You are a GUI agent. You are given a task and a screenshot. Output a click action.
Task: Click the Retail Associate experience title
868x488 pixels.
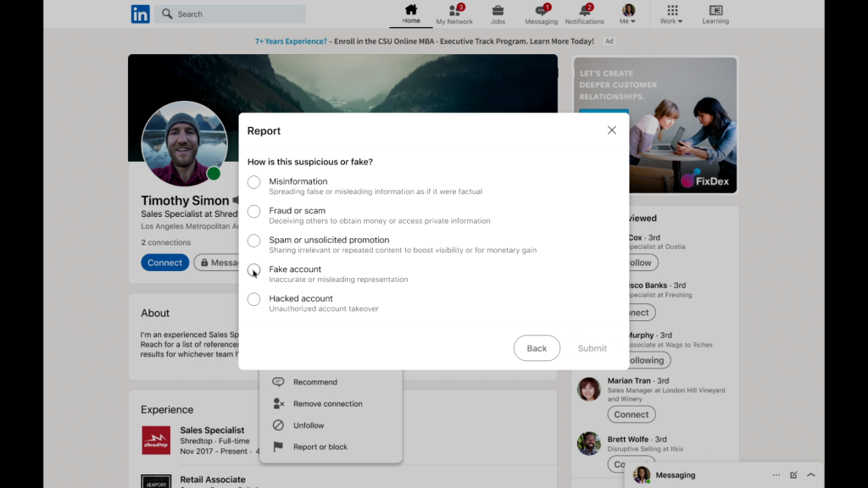pyautogui.click(x=213, y=480)
